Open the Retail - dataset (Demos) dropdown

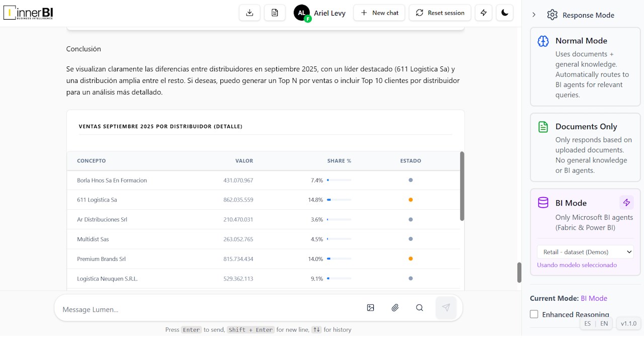coord(585,252)
